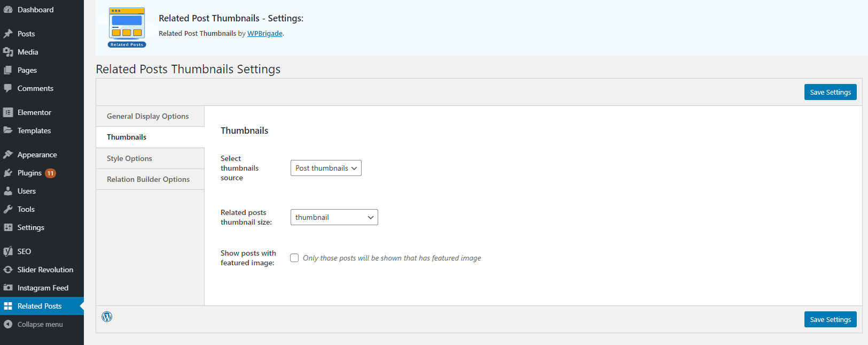Click the Settings sliders icon
This screenshot has width=868, height=345.
point(8,227)
